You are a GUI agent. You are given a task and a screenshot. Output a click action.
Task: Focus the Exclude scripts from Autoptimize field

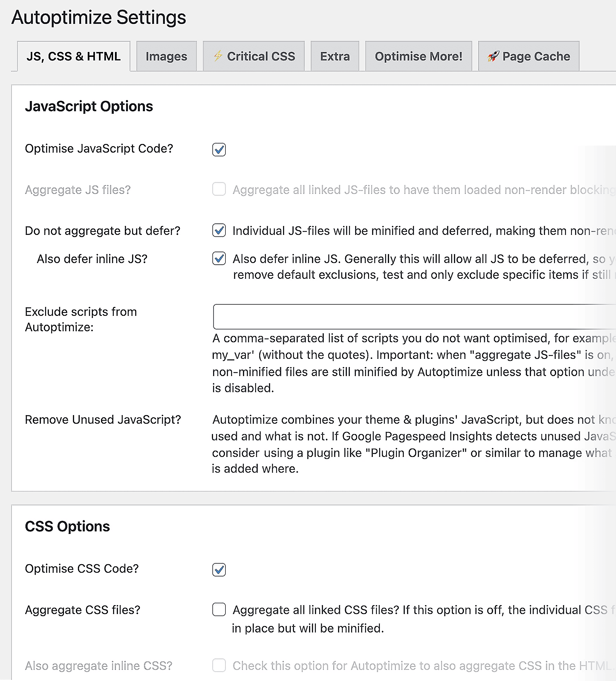click(414, 316)
